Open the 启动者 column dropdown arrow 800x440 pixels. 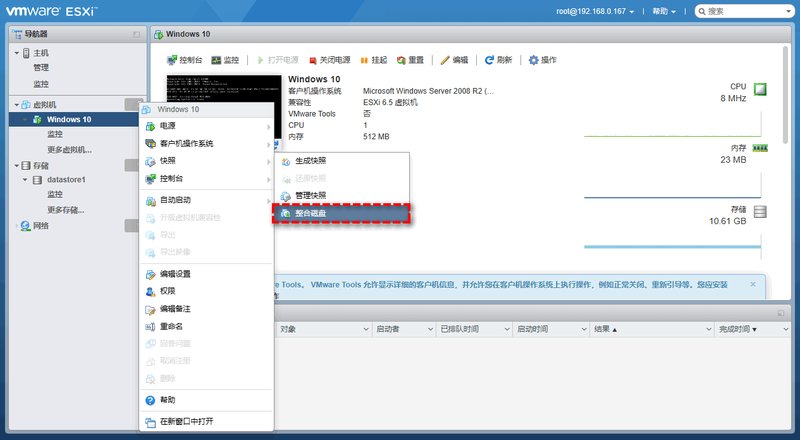(x=430, y=330)
